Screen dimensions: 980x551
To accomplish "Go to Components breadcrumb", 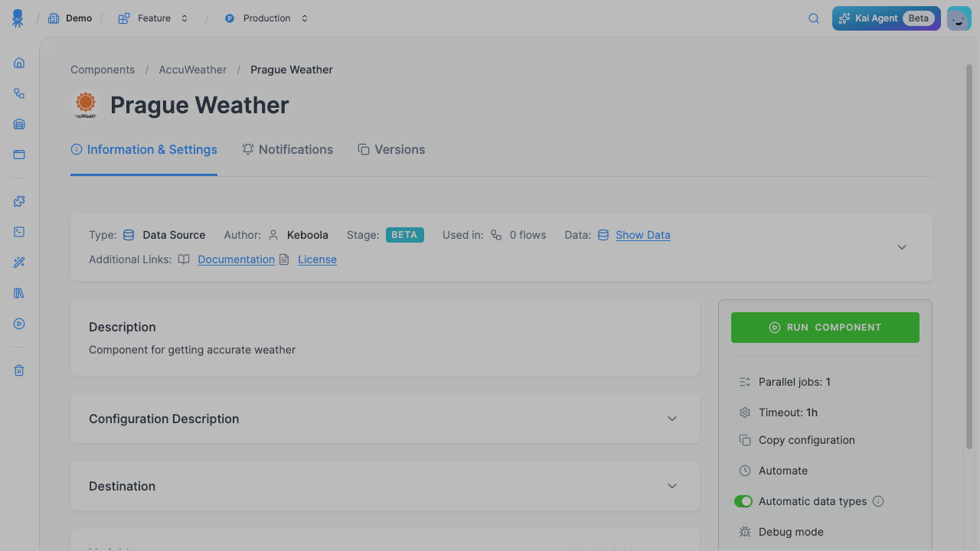I will [103, 70].
